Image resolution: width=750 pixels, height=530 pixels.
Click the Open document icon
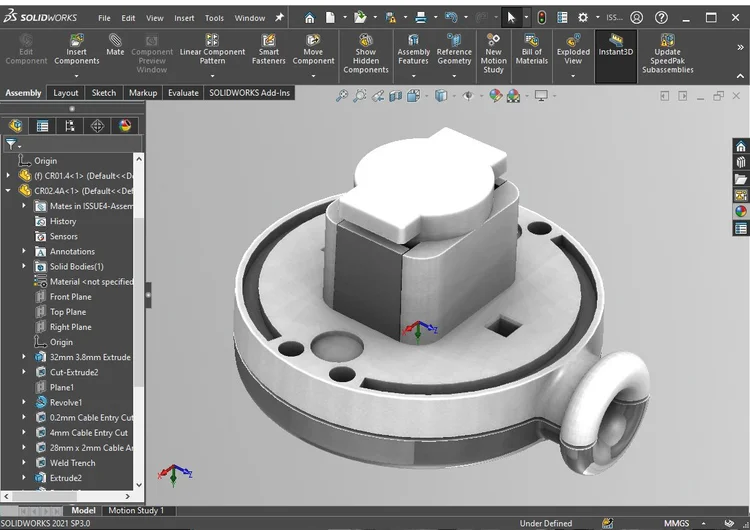(360, 18)
